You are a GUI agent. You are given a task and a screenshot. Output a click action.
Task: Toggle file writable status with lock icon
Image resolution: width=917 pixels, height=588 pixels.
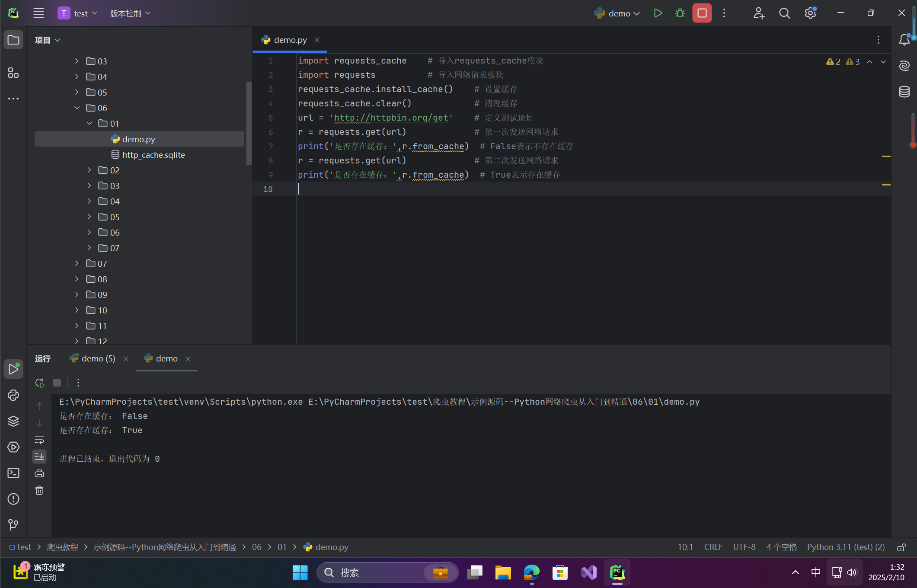(x=903, y=546)
